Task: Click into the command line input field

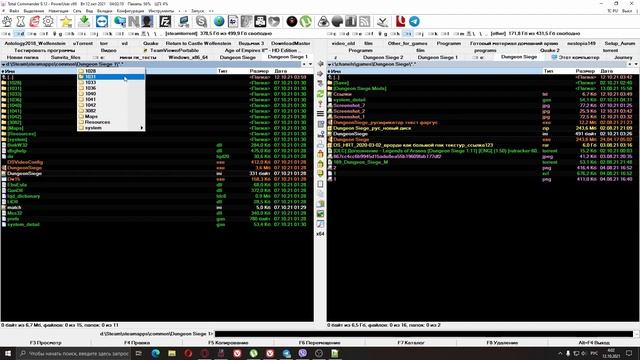Action: [x=424, y=334]
